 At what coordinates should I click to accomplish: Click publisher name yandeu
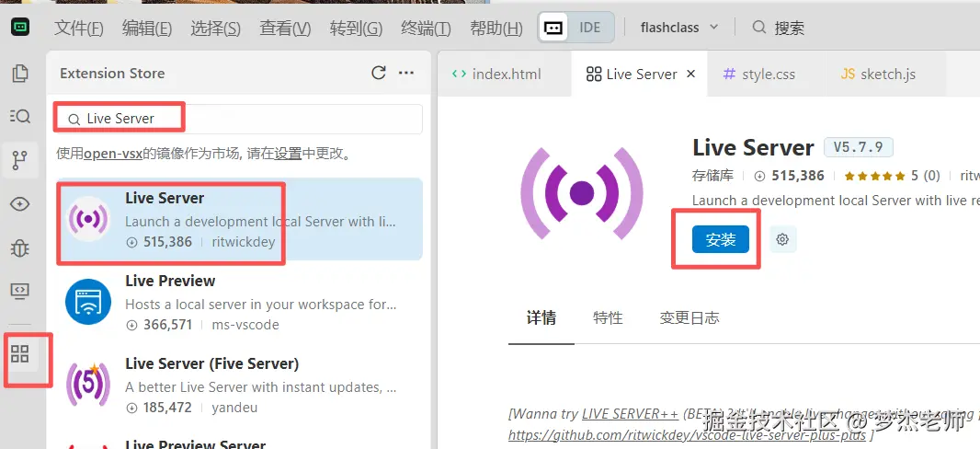pos(234,408)
